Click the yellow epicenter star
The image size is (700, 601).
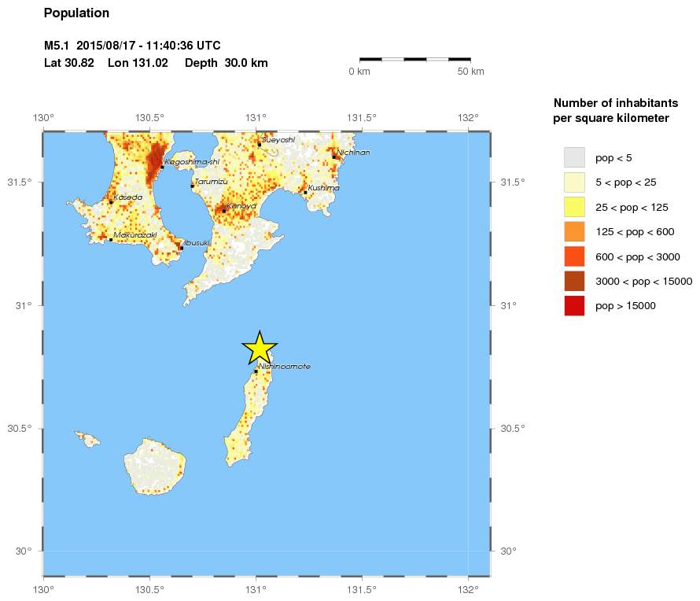[x=259, y=348]
